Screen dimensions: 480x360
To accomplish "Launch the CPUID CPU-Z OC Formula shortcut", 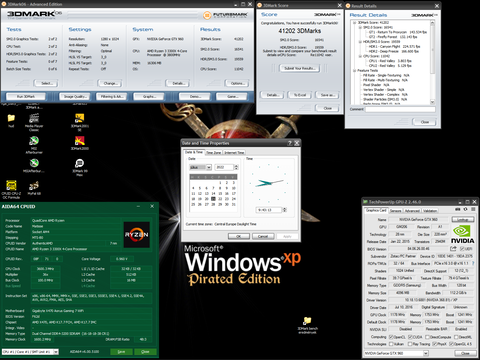I will 11,186.
